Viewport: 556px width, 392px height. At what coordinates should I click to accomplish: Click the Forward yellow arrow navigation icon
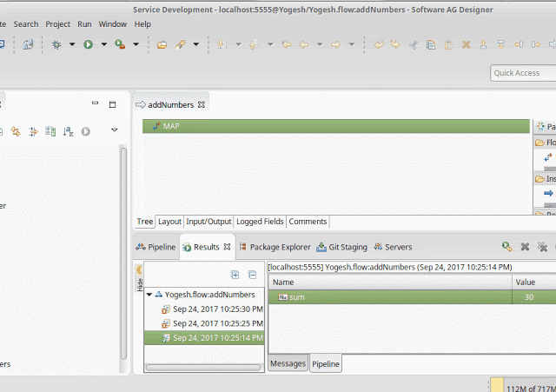pyautogui.click(x=335, y=44)
